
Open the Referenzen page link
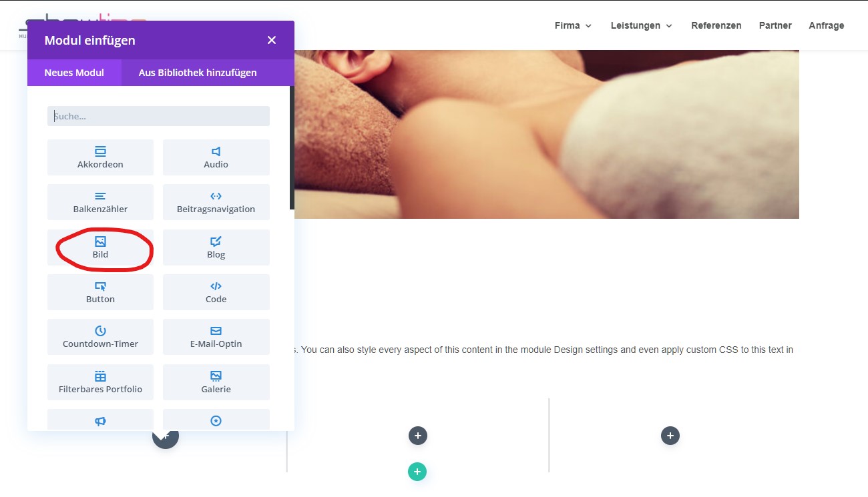pos(716,25)
